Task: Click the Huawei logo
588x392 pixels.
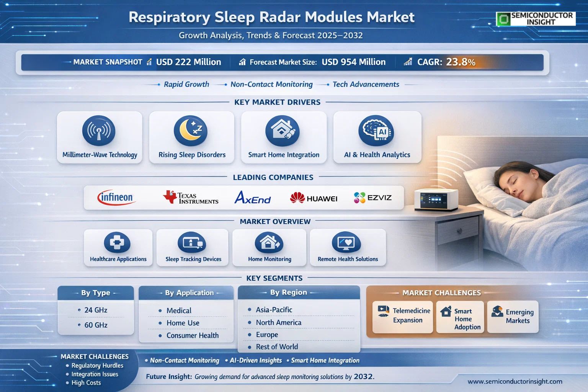Action: pyautogui.click(x=314, y=198)
